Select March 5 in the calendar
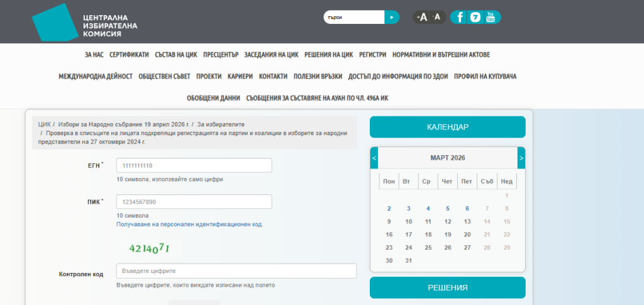Viewport: 644px width, 305px height. pyautogui.click(x=448, y=208)
